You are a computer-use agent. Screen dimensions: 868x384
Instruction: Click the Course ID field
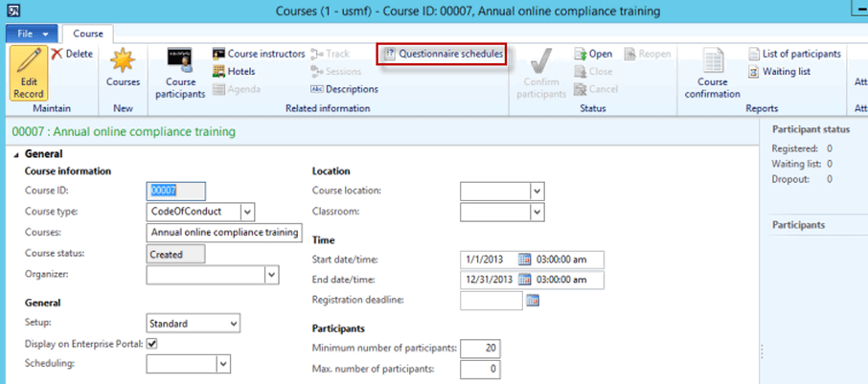pyautogui.click(x=176, y=191)
